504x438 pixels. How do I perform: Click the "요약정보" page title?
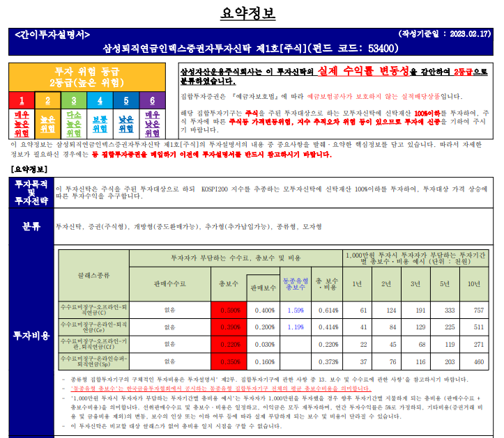(x=248, y=13)
